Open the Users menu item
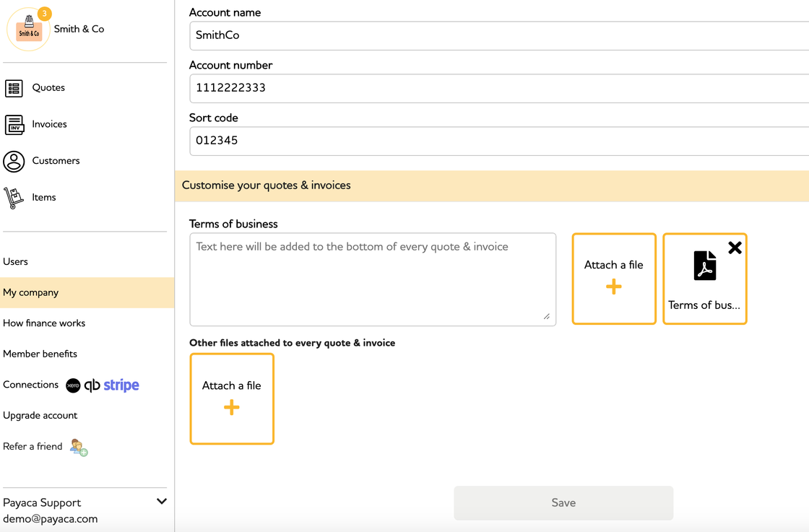The height and width of the screenshot is (532, 809). coord(16,262)
